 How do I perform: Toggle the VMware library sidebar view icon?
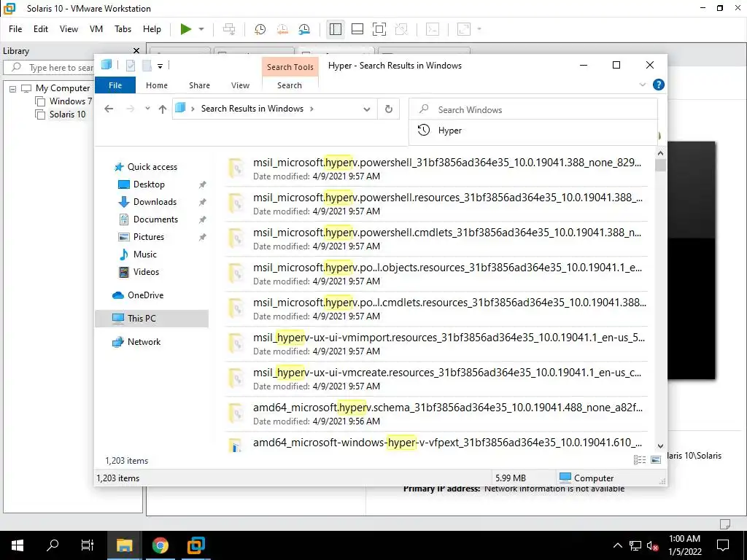(336, 29)
